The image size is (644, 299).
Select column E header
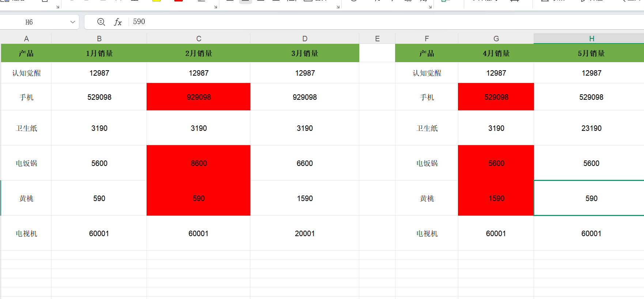(x=377, y=38)
